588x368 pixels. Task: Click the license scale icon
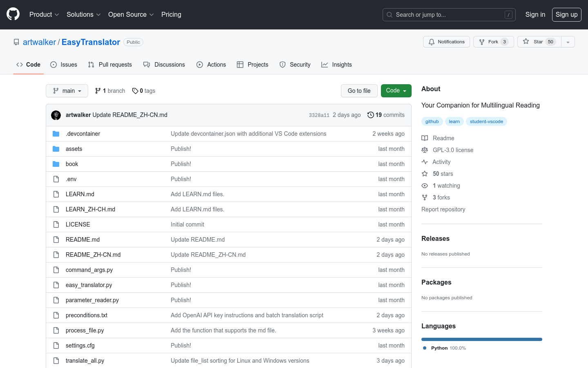point(425,150)
